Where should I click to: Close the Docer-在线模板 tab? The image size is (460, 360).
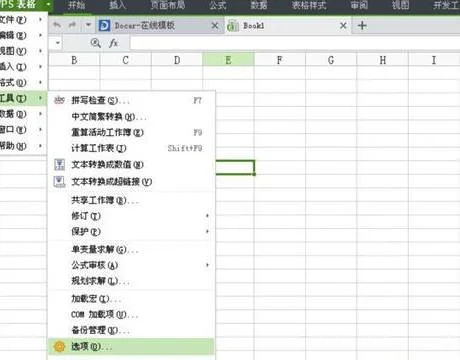(x=215, y=26)
